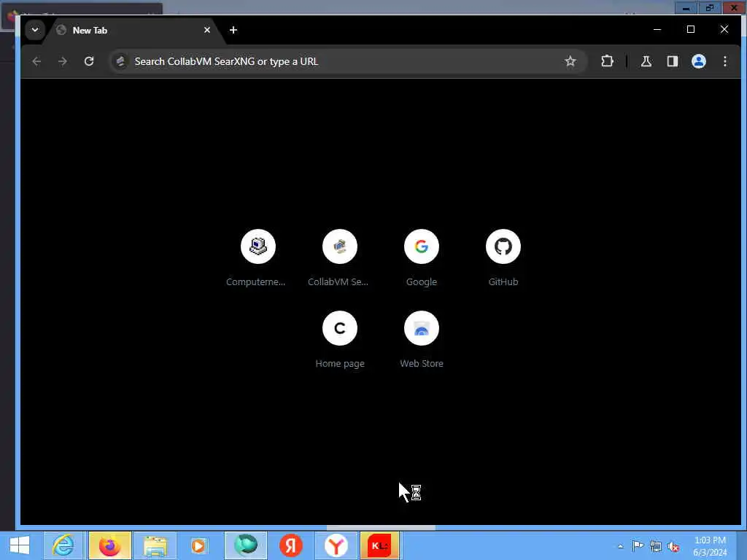The image size is (747, 560).
Task: Reload the current page
Action: click(x=89, y=61)
